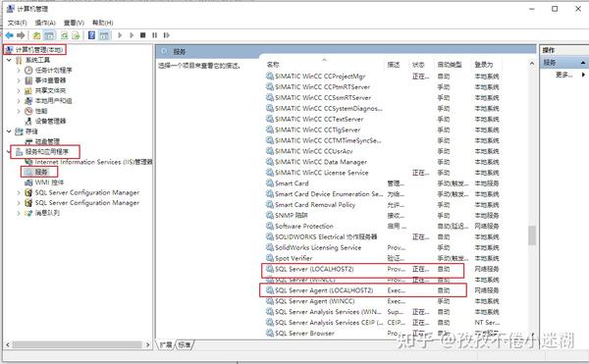This screenshot has width=589, height=364.
Task: Open the 文件(F) menu
Action: [x=18, y=23]
